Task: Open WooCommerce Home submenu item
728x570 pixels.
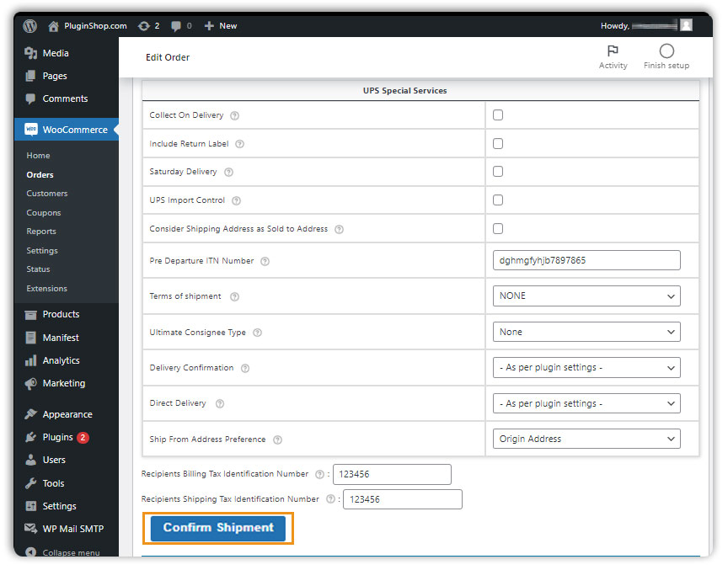Action: 38,156
